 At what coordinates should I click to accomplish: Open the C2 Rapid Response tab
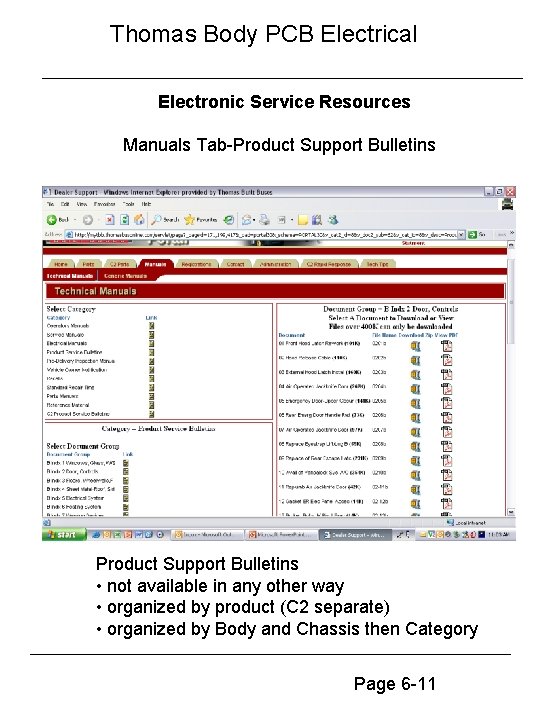[x=329, y=264]
